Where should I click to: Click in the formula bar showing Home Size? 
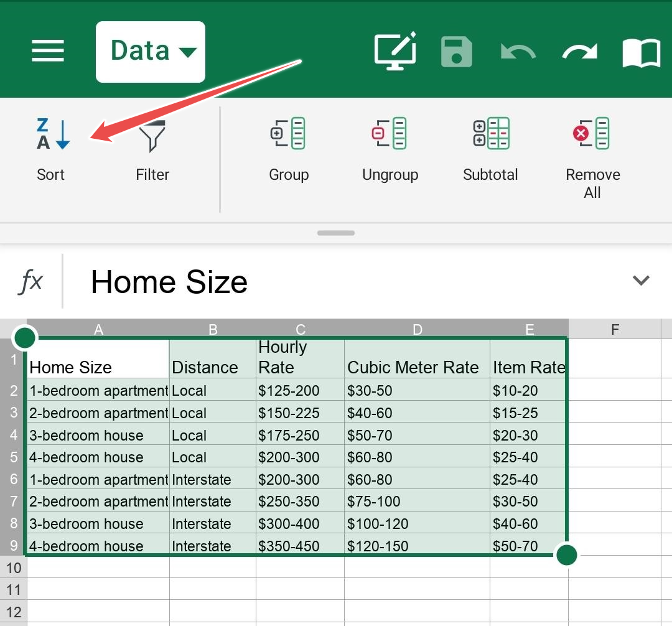click(x=348, y=282)
